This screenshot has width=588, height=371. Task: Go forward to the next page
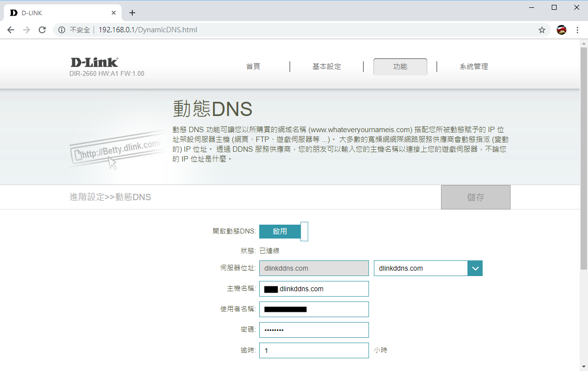click(x=26, y=30)
